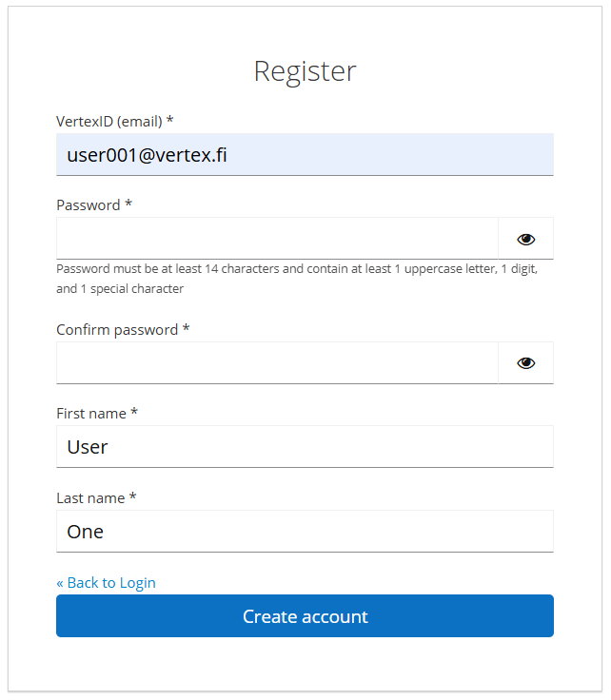Click the "Password *" field label

coord(94,204)
